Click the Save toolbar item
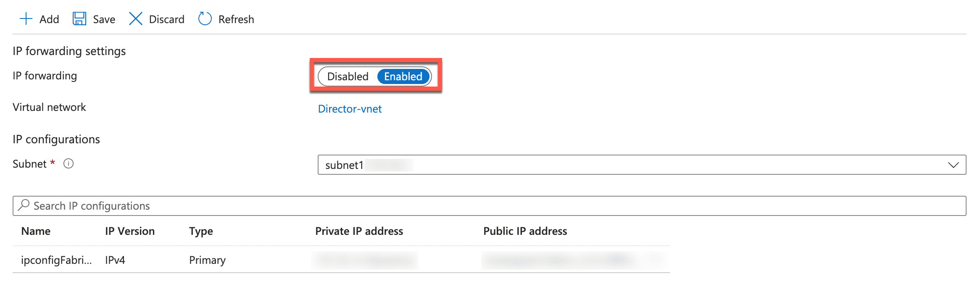 (103, 18)
